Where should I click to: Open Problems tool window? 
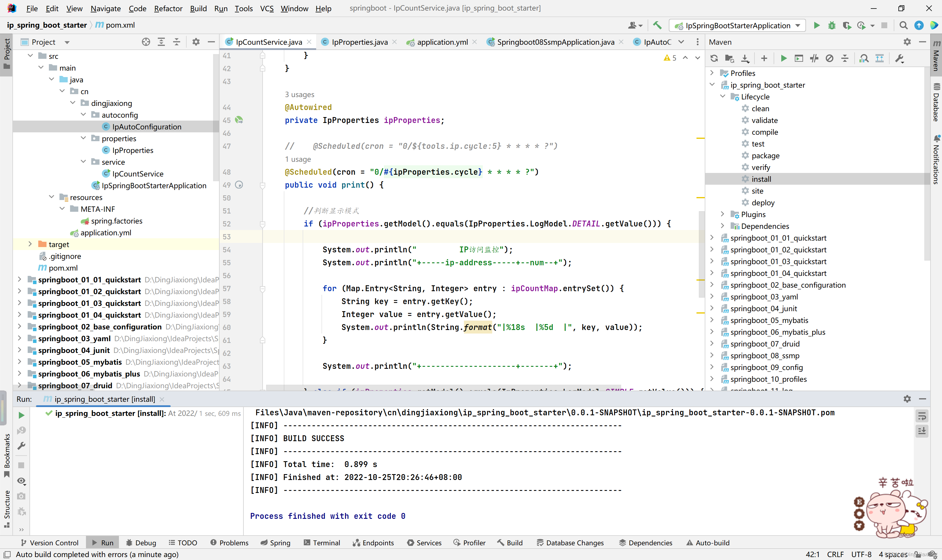tap(229, 543)
